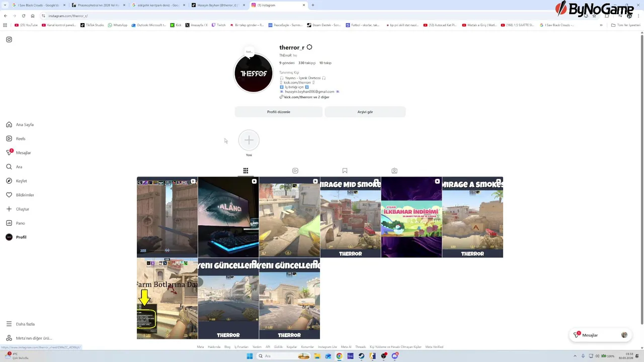Open a new browser tab
This screenshot has width=644, height=362.
313,5
